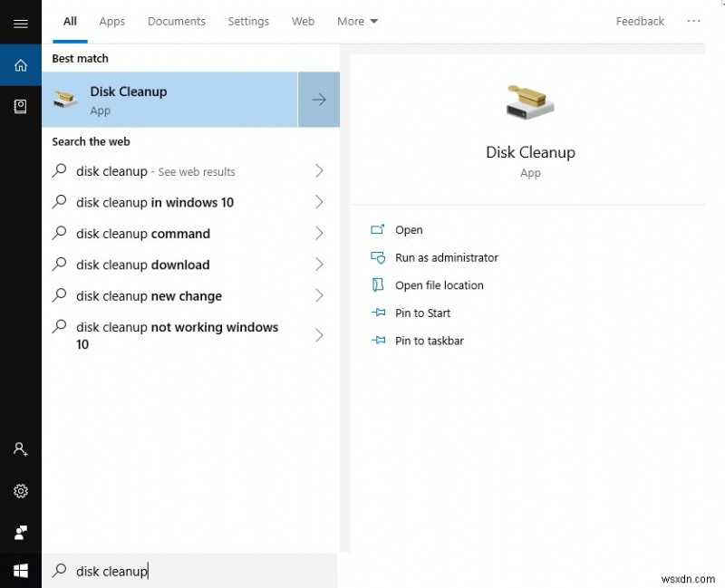725x588 pixels.
Task: Select the Home icon in the left sidebar
Action: [21, 64]
